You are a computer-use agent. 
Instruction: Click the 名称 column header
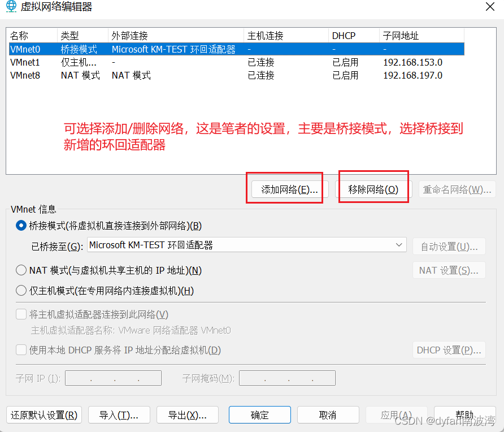coord(20,34)
